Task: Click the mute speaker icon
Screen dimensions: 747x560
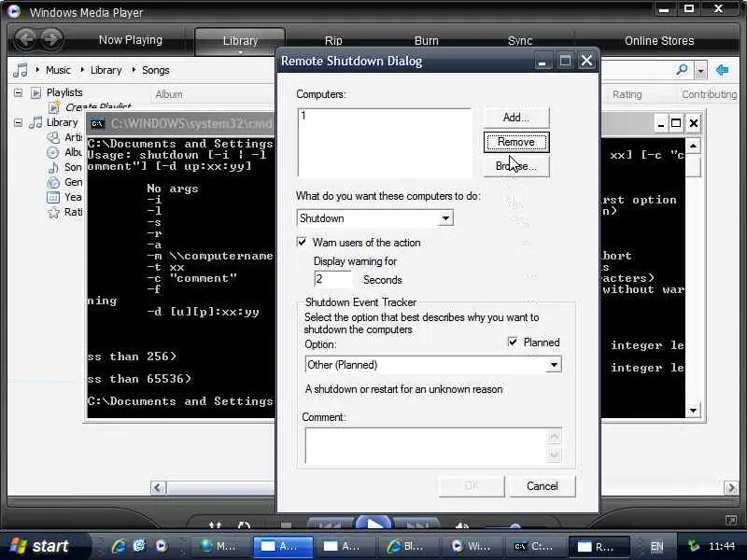Action: pyautogui.click(x=462, y=525)
